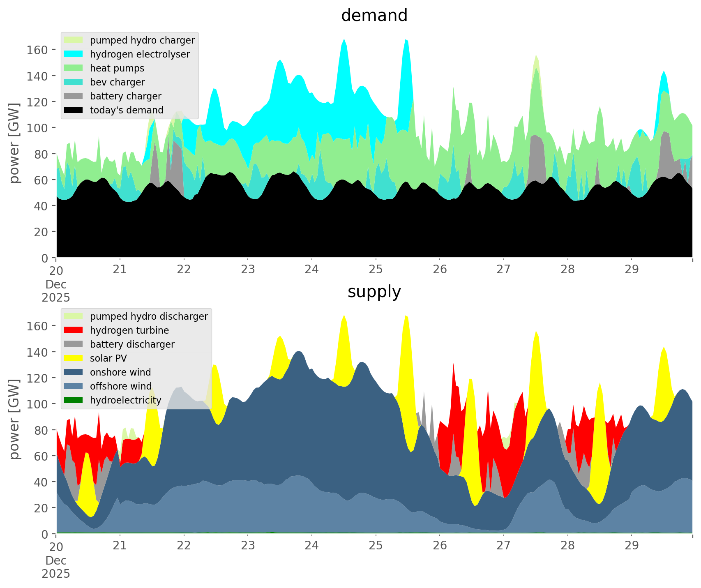Viewport: 701px width, 588px height.
Task: Select the grey battery charger legend swatch
Action: [74, 96]
